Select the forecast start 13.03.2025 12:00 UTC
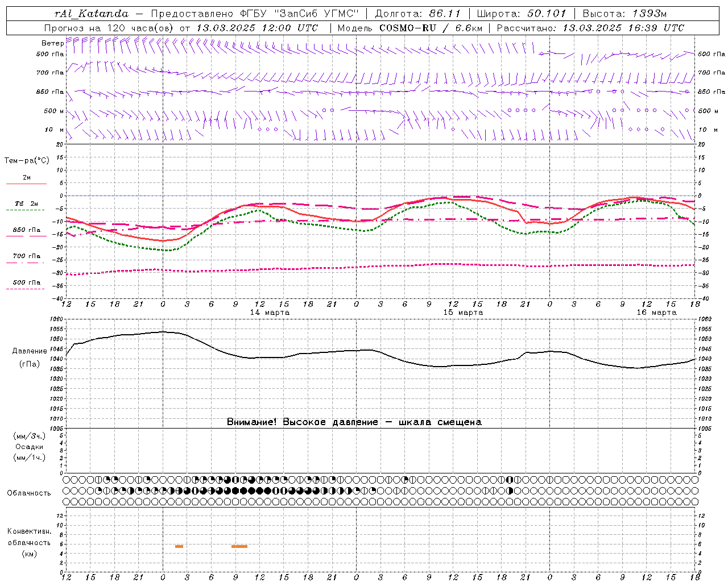This screenshot has width=728, height=582. tap(257, 28)
